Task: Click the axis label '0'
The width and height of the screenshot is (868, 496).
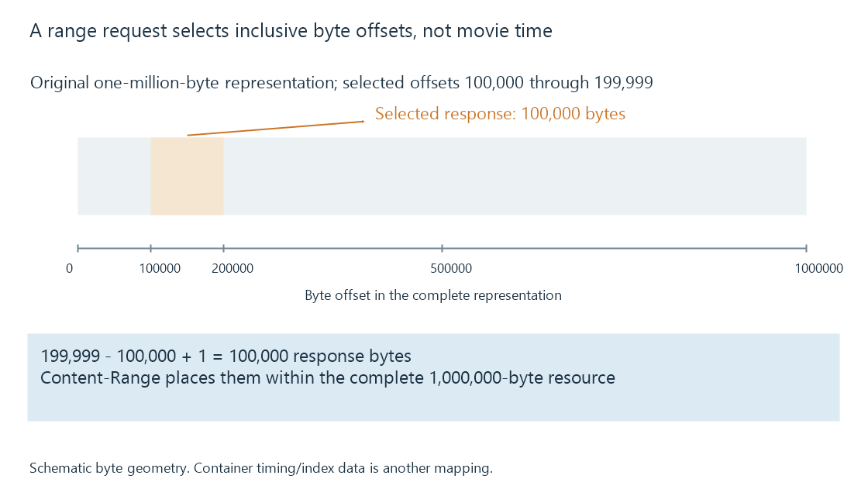Action: coord(69,268)
